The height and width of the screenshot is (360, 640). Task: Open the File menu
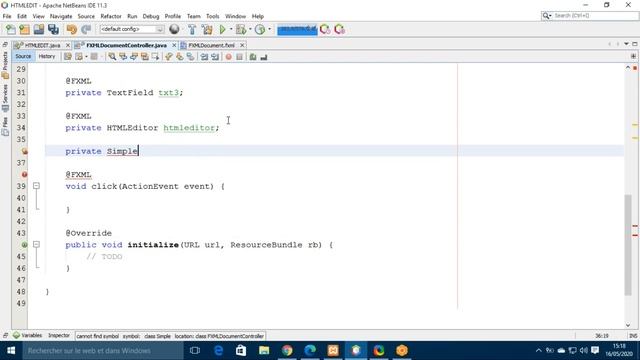(7, 16)
